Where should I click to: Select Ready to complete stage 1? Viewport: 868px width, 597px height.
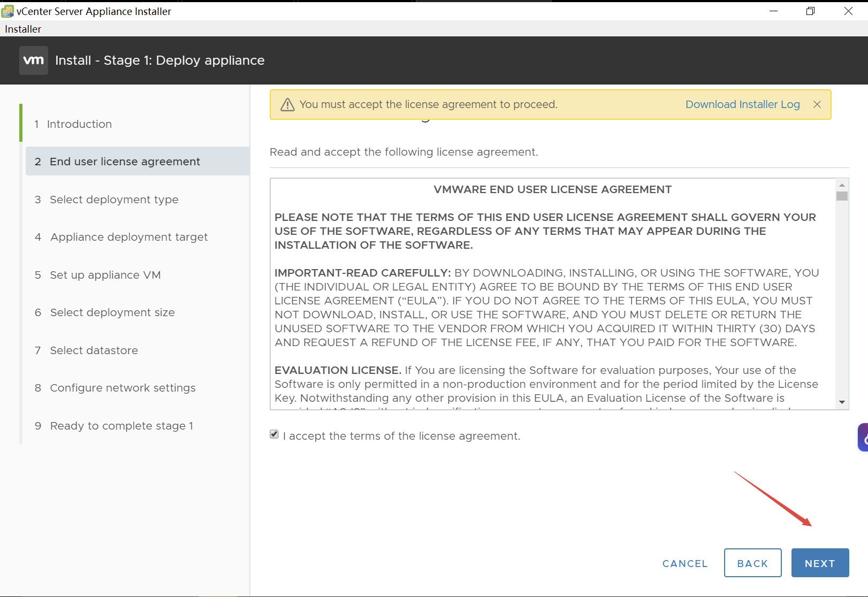114,426
